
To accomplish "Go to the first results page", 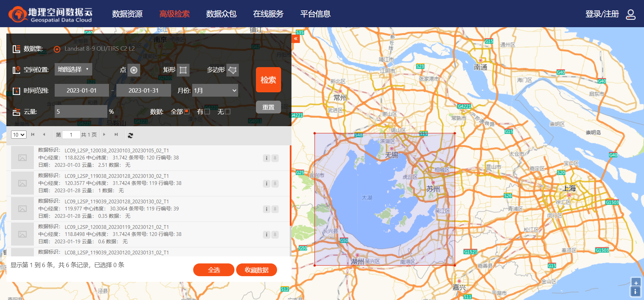I will pos(33,135).
